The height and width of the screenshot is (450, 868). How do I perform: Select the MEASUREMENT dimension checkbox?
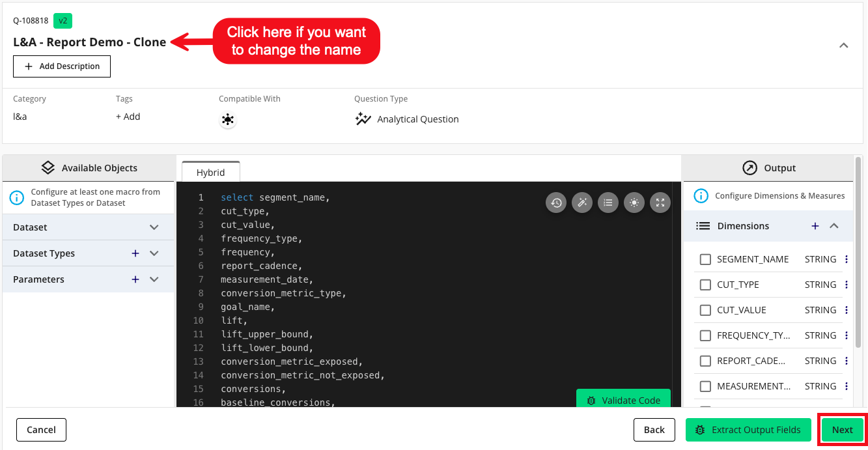[x=705, y=386]
